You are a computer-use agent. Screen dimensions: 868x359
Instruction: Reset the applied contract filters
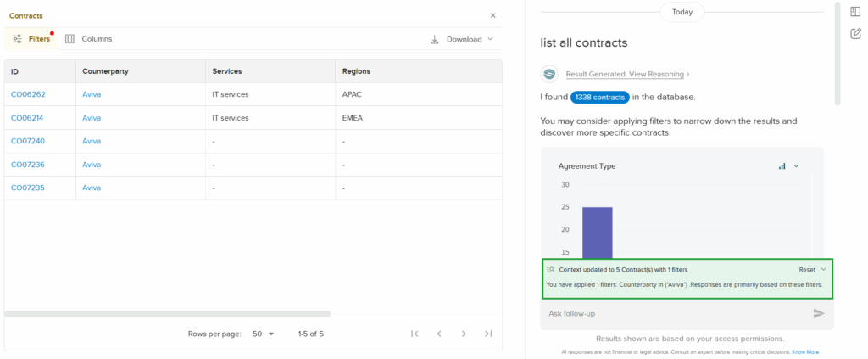[x=806, y=269]
